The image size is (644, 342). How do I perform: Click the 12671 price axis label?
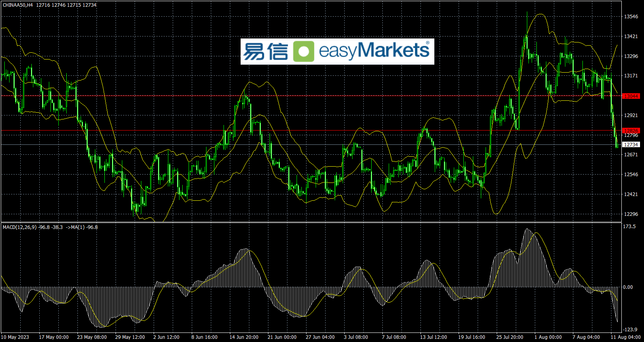pos(631,155)
